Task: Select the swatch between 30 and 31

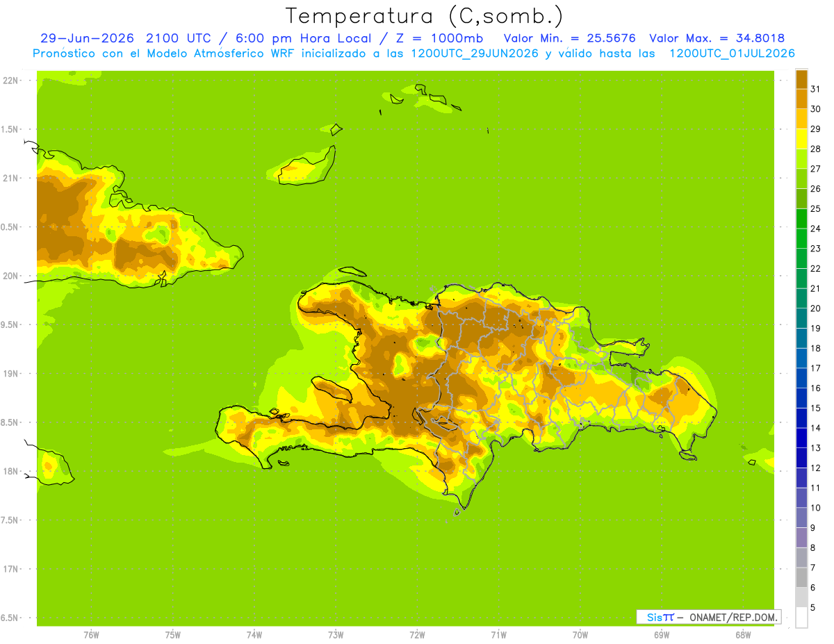Action: pos(801,99)
